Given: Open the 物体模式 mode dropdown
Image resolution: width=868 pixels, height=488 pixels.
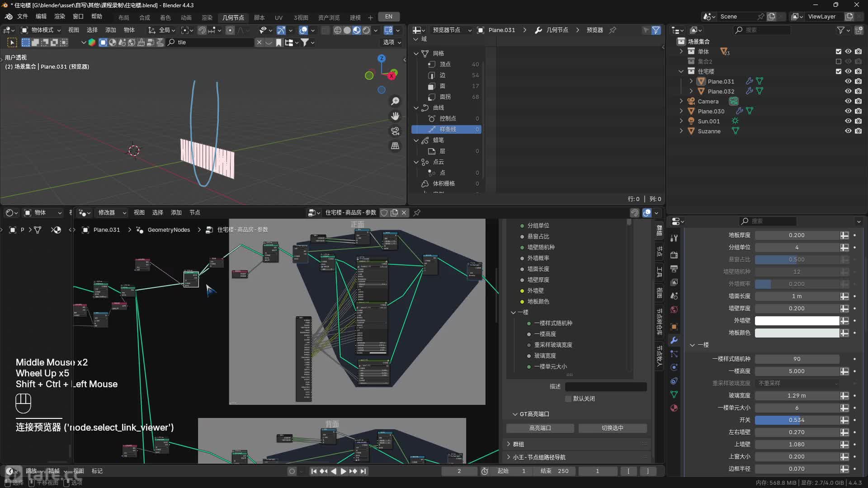Looking at the screenshot, I should point(41,30).
